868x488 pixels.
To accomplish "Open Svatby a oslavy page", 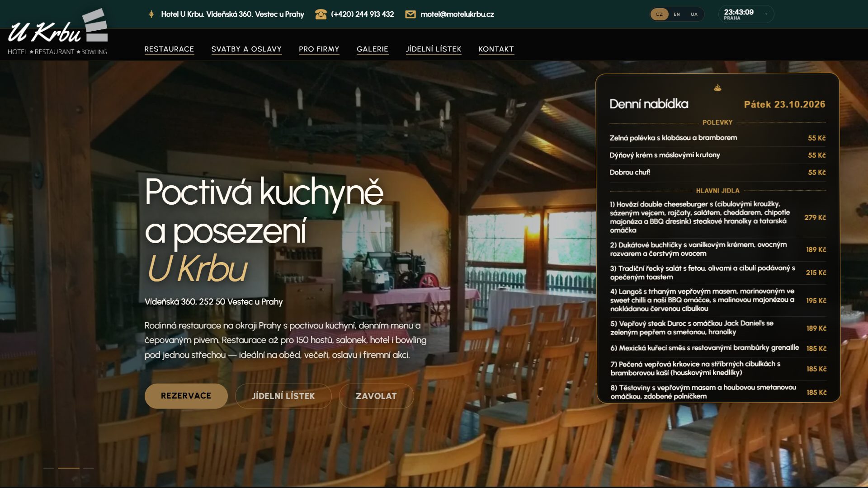I will [x=246, y=49].
